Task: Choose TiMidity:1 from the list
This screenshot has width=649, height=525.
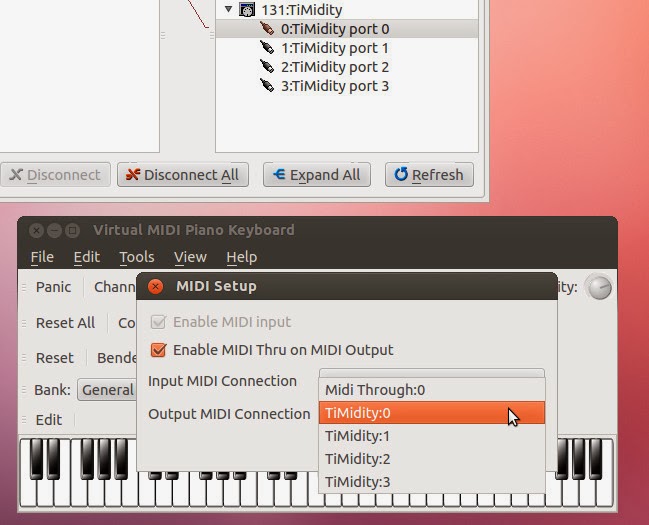Action: (x=432, y=436)
